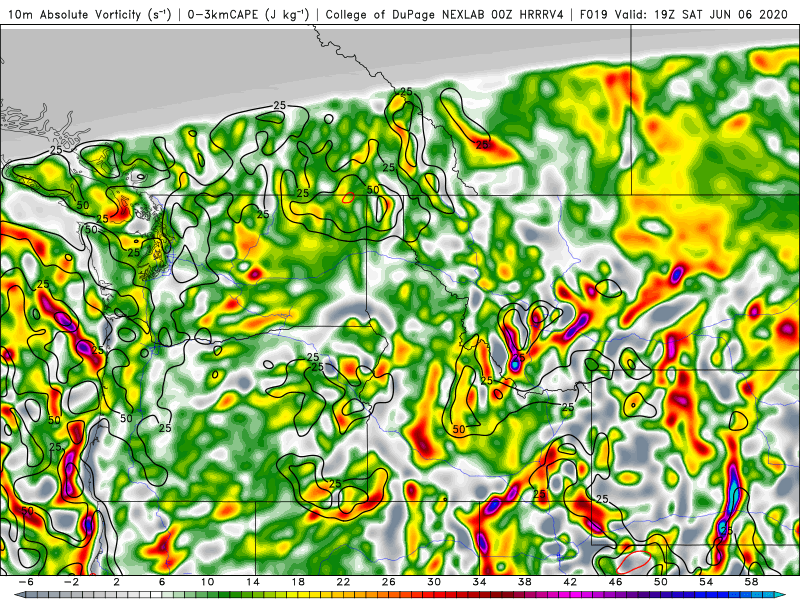
Task: Click the '30' colorbar tick label
Action: pos(434,582)
